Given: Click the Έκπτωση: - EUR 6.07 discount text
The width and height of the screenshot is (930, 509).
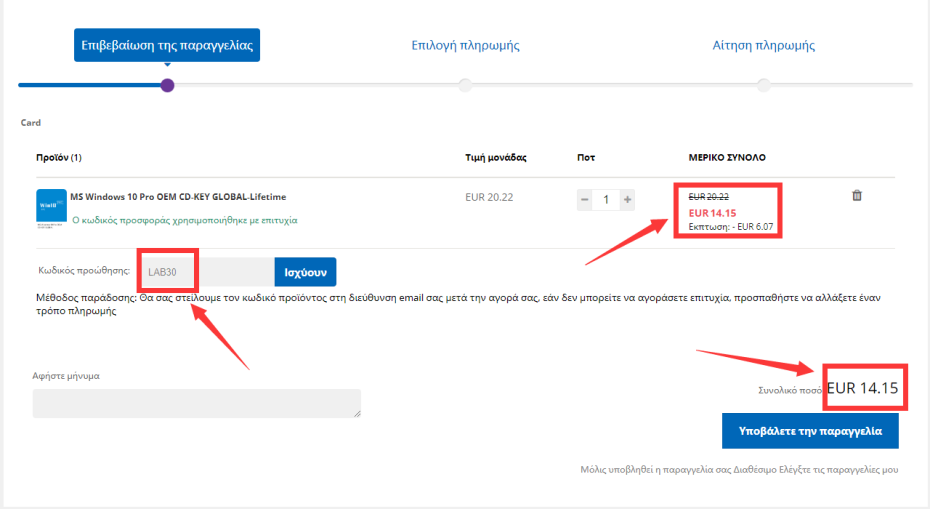Looking at the screenshot, I should (731, 227).
